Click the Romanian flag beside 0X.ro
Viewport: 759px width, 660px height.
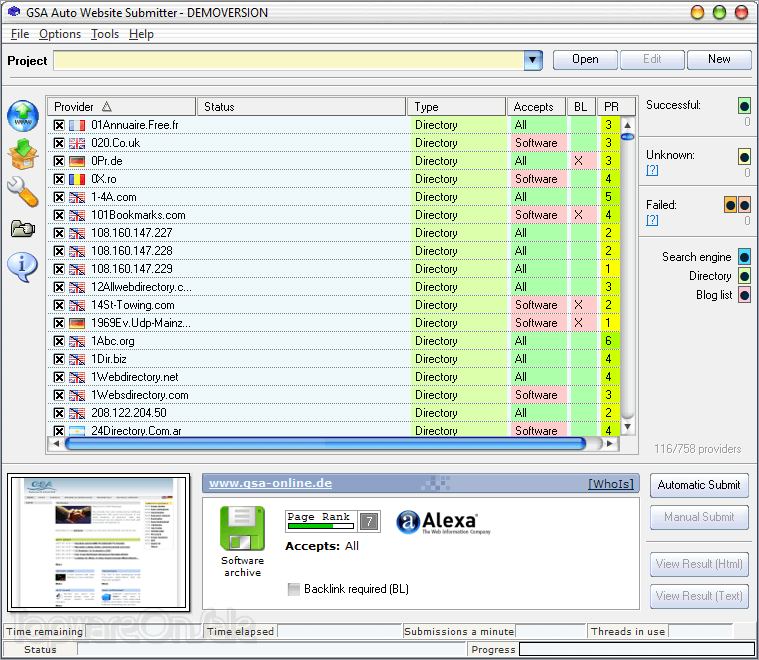coord(77,179)
